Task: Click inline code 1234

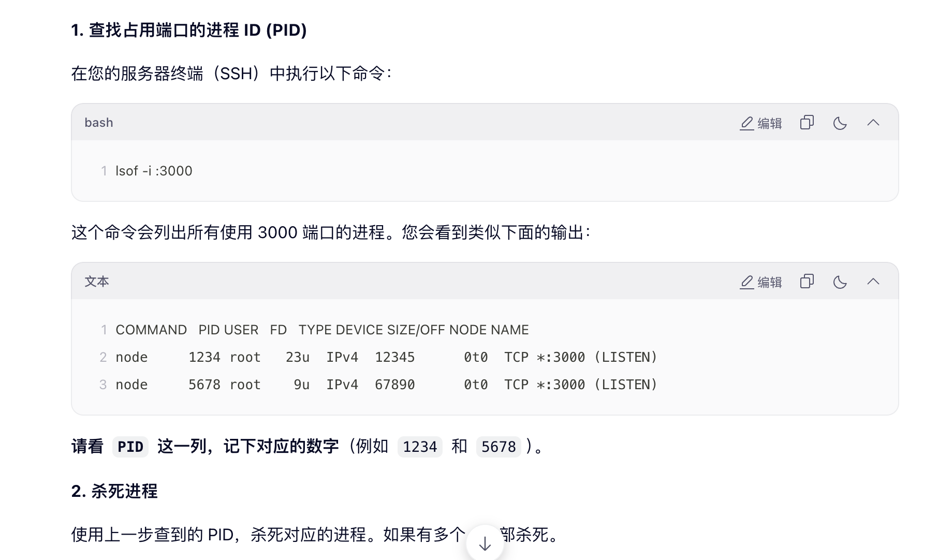Action: (x=420, y=447)
